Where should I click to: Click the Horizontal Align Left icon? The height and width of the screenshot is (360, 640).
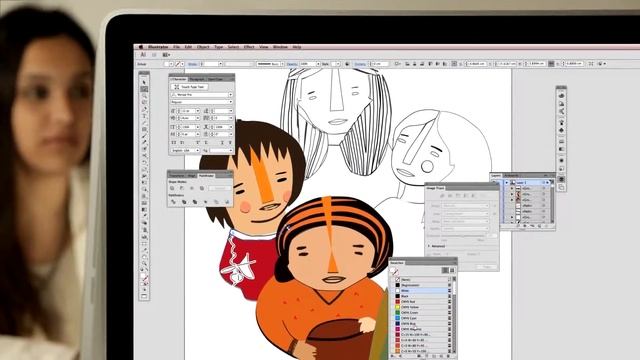point(407,64)
